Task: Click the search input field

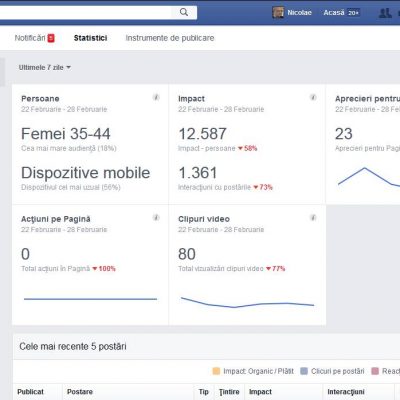Action: coord(85,13)
